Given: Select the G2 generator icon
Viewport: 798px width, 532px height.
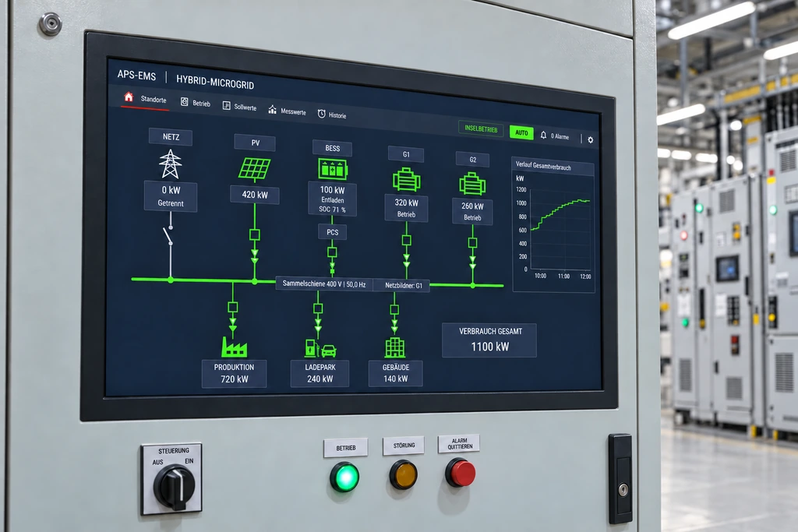Looking at the screenshot, I should 472,184.
